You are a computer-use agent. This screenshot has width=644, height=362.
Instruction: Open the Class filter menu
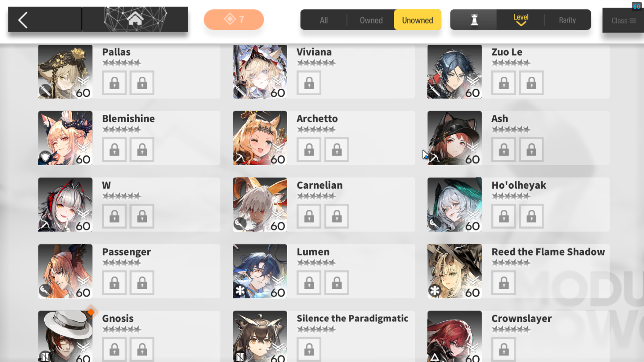point(623,21)
